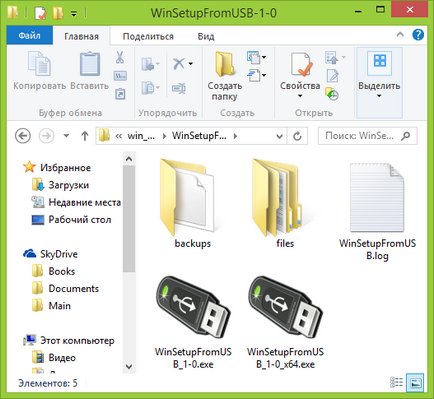Screen dimensions: 434x399
Task: Switch to the Главная tab
Action: [x=81, y=36]
